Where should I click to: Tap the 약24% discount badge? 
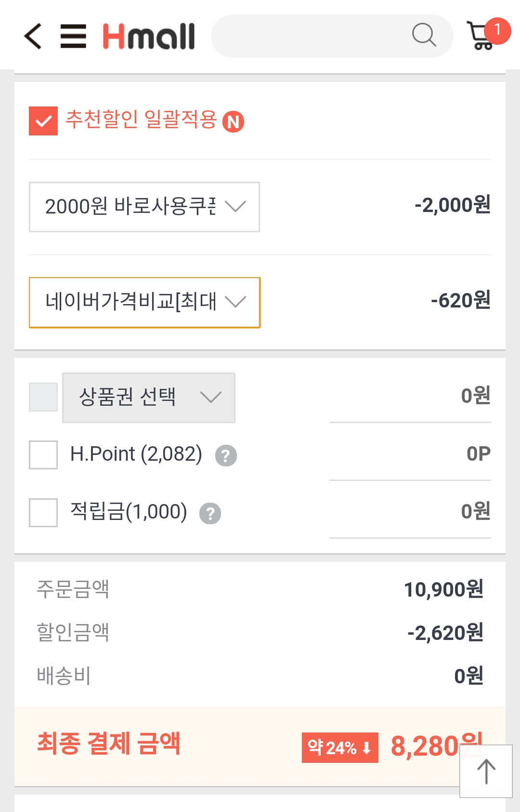(340, 747)
